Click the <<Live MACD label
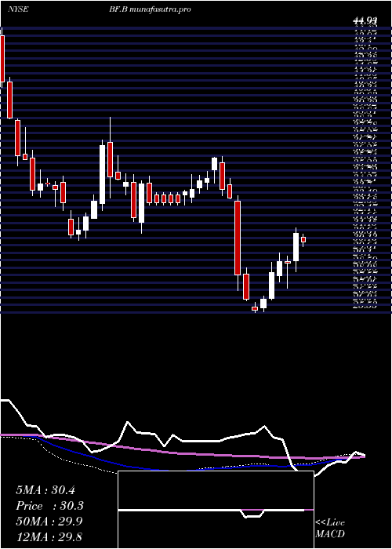The width and height of the screenshot is (392, 549). tap(330, 529)
